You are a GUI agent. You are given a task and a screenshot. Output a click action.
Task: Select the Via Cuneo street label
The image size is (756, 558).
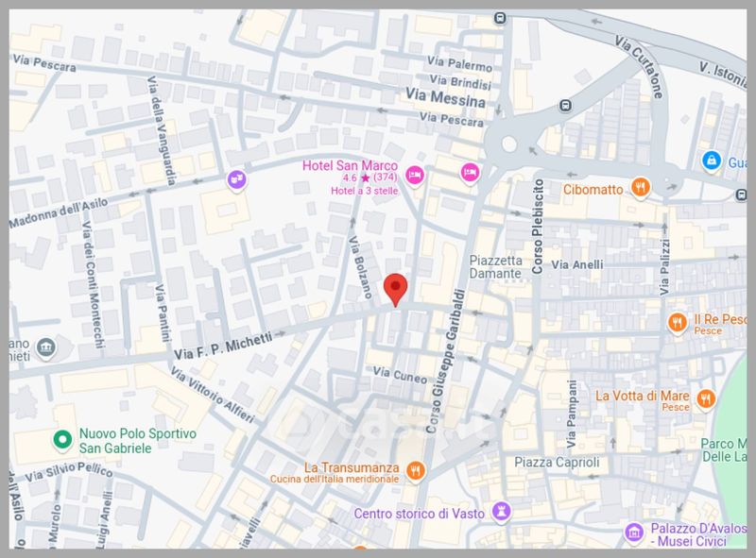point(400,375)
